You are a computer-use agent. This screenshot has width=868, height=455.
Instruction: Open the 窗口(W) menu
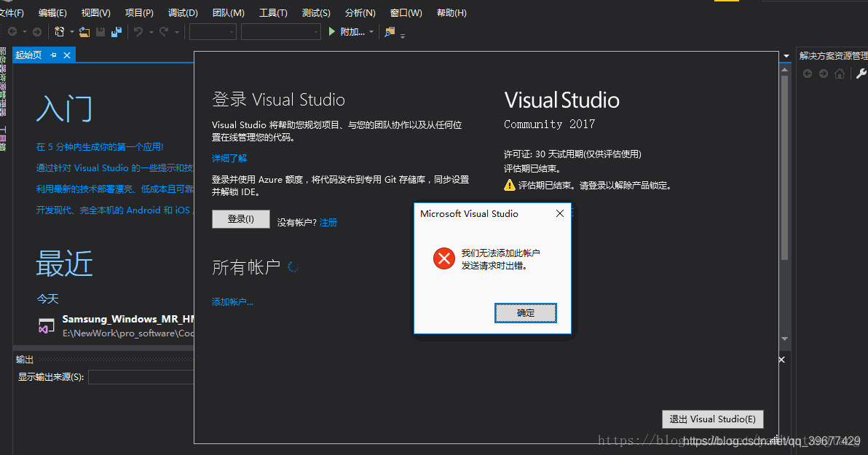point(406,12)
